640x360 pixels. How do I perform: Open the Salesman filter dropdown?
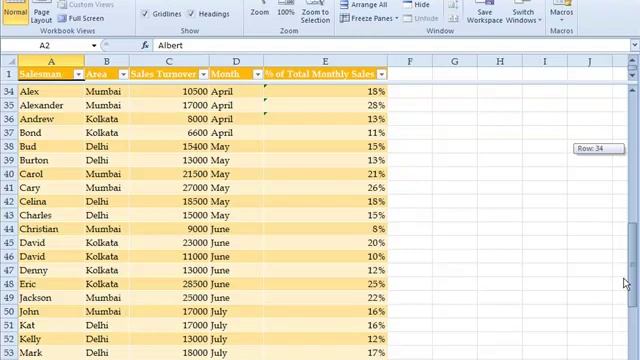click(79, 74)
